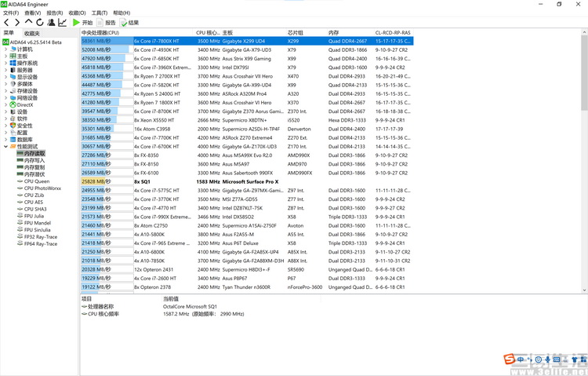
Task: Click the 结果 checkmark icon in the toolbar
Action: (x=123, y=23)
